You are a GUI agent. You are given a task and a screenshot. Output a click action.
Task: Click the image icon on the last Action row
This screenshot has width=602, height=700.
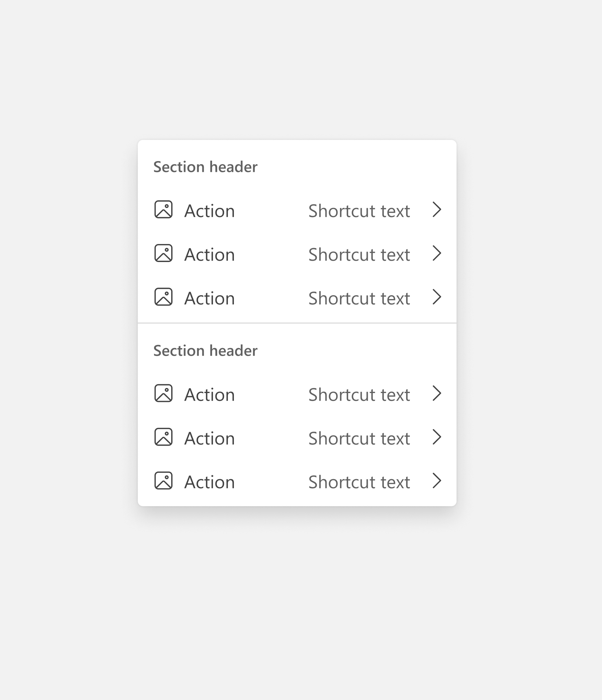click(x=164, y=481)
